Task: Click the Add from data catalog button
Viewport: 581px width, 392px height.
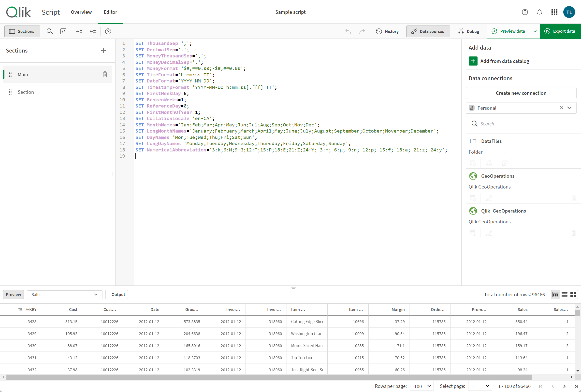Action: coord(504,61)
